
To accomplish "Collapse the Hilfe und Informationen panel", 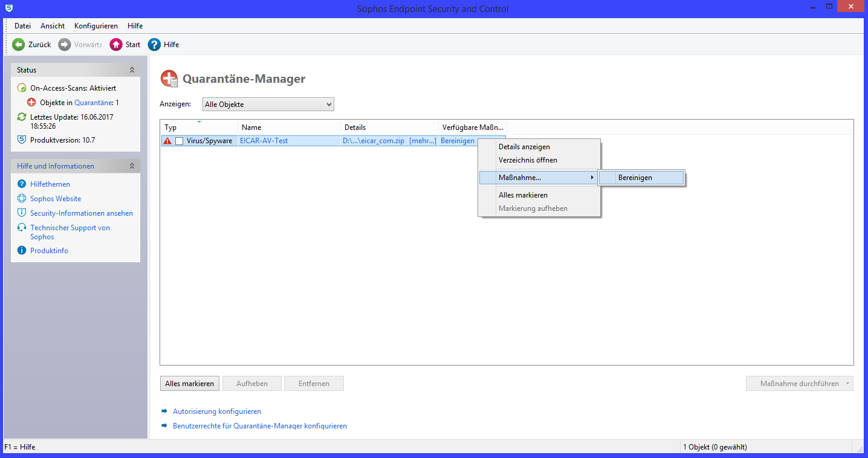I will point(132,166).
